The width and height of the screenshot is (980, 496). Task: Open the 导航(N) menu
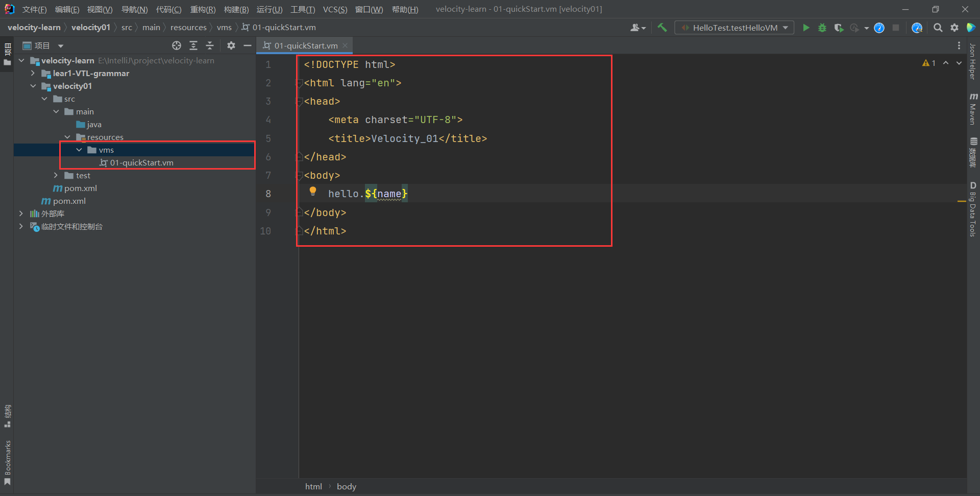(134, 9)
